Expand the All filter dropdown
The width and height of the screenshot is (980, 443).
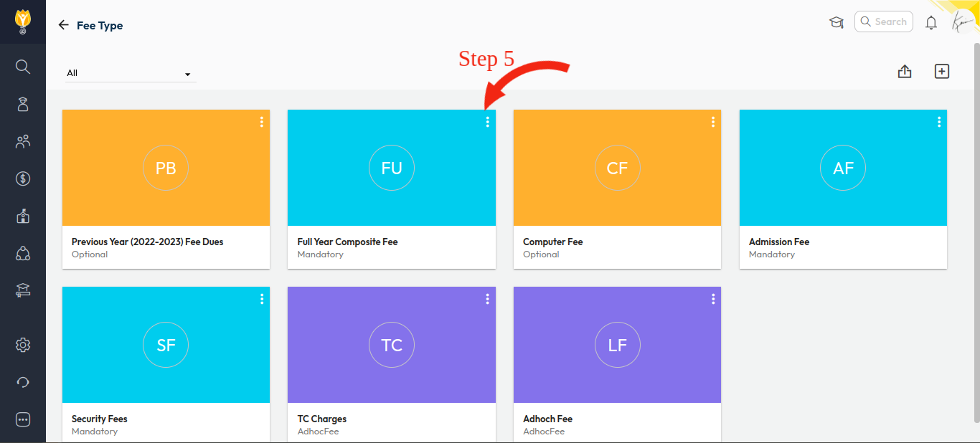[x=130, y=73]
